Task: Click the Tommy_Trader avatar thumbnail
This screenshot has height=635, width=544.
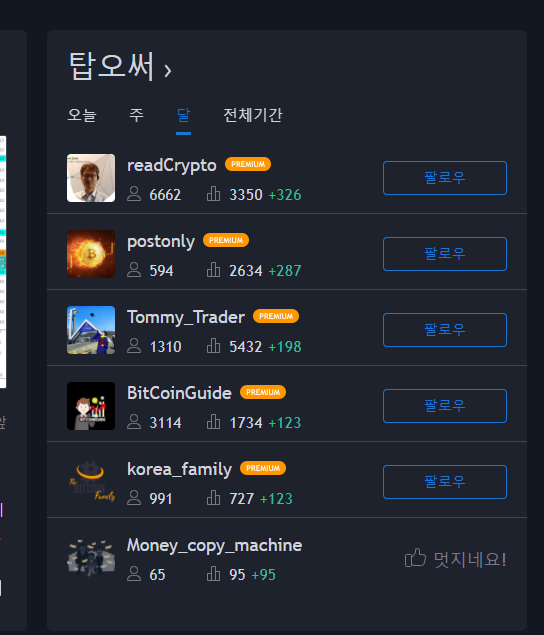Action: (x=91, y=330)
